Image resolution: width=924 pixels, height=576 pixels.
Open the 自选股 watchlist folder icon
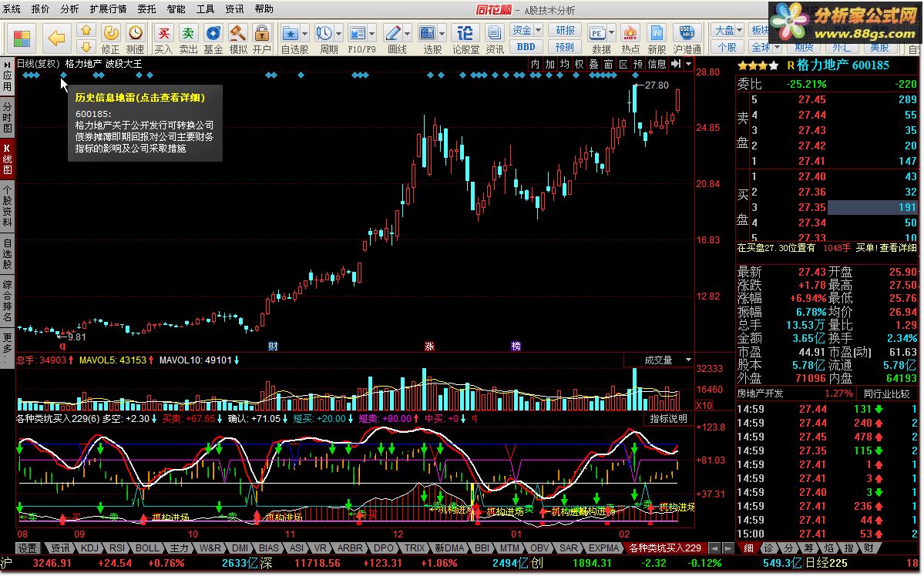tap(290, 33)
